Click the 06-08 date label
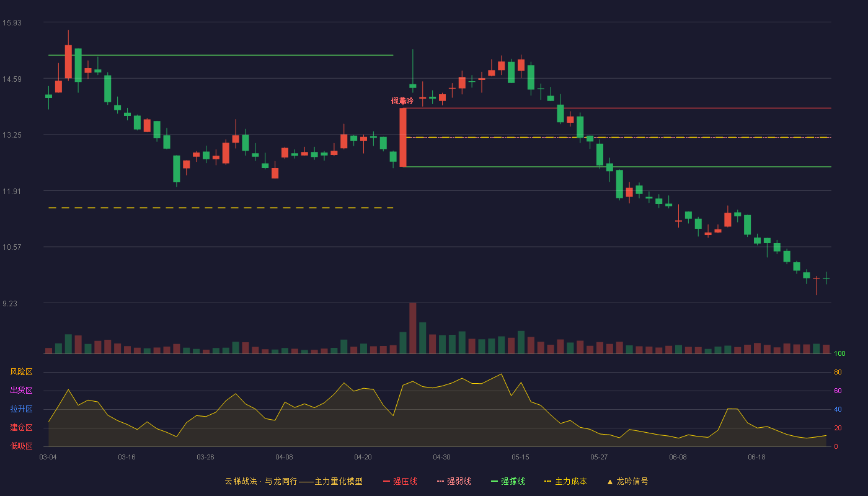Image resolution: width=868 pixels, height=496 pixels. [x=678, y=457]
